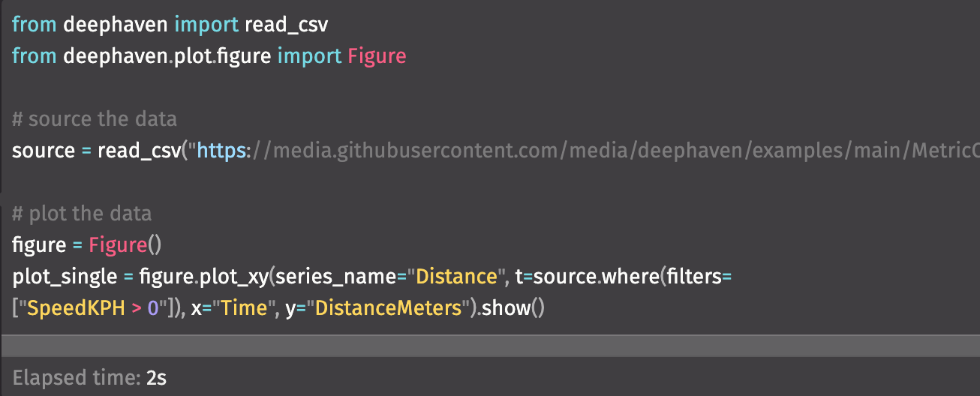Click the "Distance" series name string
Screen dimensions: 980x396
(x=456, y=277)
